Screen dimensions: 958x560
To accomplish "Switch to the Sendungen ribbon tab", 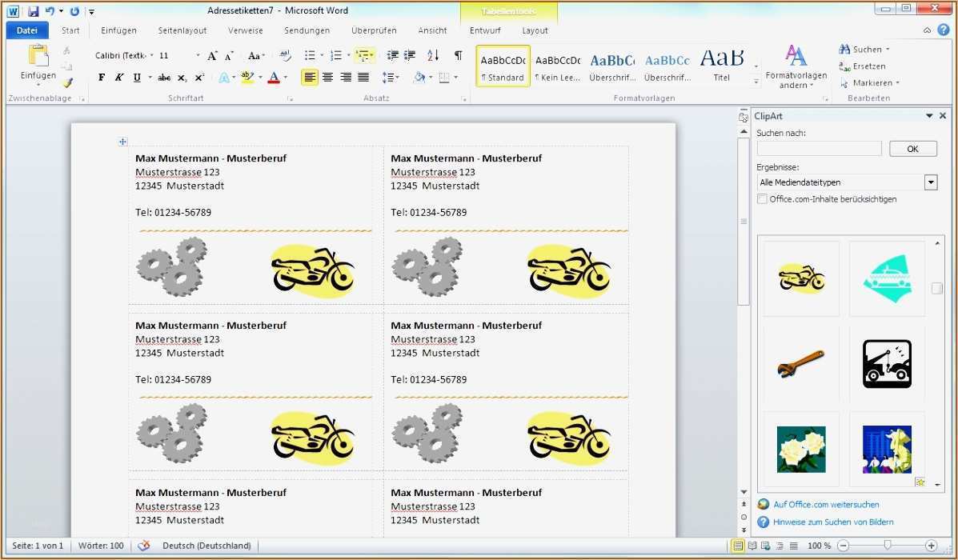I will pos(307,30).
